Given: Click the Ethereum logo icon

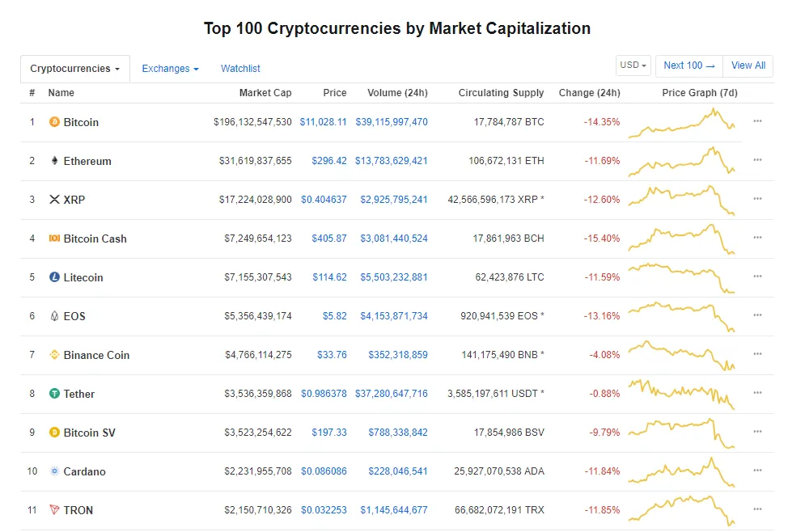Looking at the screenshot, I should [55, 161].
